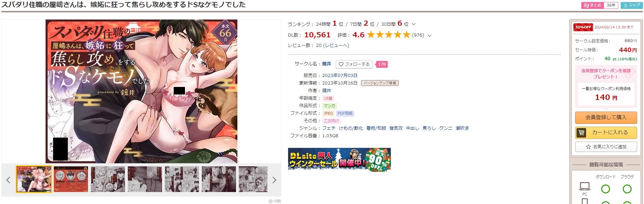Click the star お気に入りに追加 button

click(x=606, y=146)
